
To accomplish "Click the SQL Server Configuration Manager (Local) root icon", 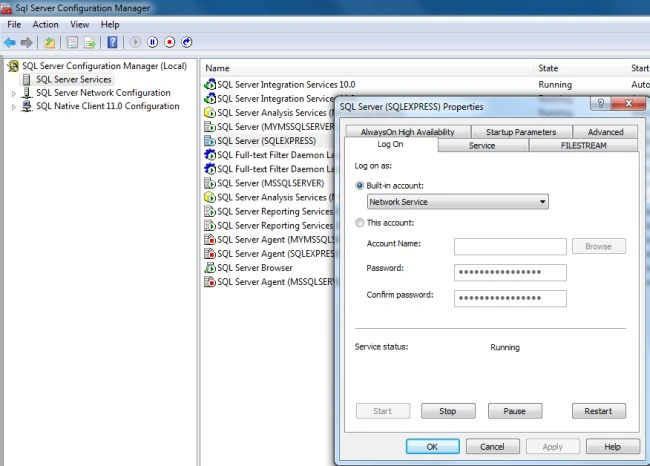I will click(13, 66).
